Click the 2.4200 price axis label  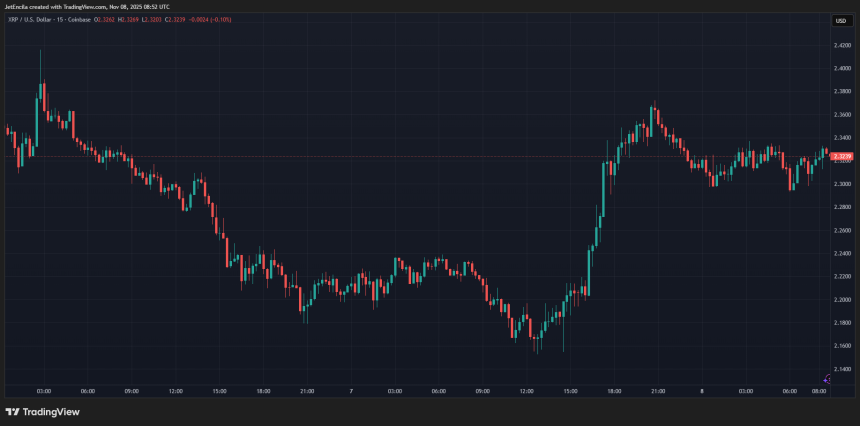(x=841, y=45)
